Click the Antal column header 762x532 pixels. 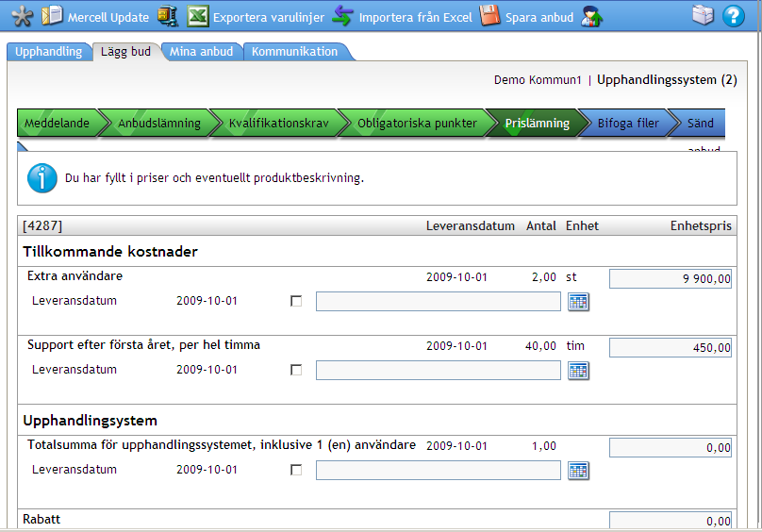point(541,226)
